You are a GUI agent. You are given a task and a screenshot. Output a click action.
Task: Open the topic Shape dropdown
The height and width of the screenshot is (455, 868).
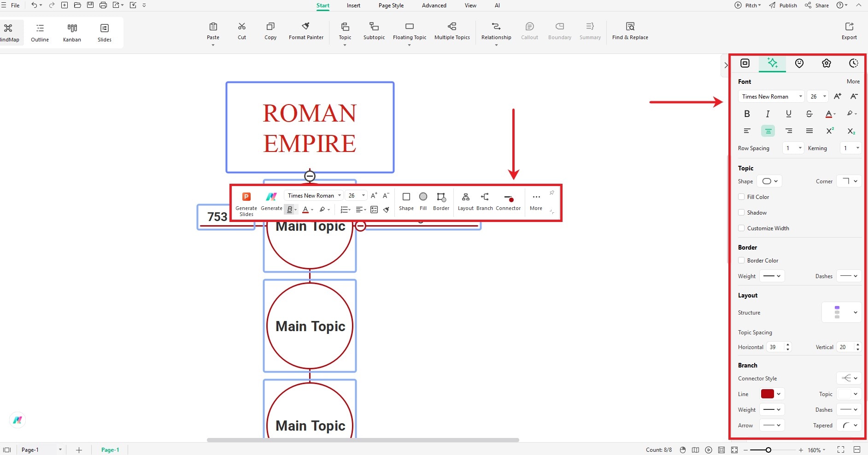[769, 181]
